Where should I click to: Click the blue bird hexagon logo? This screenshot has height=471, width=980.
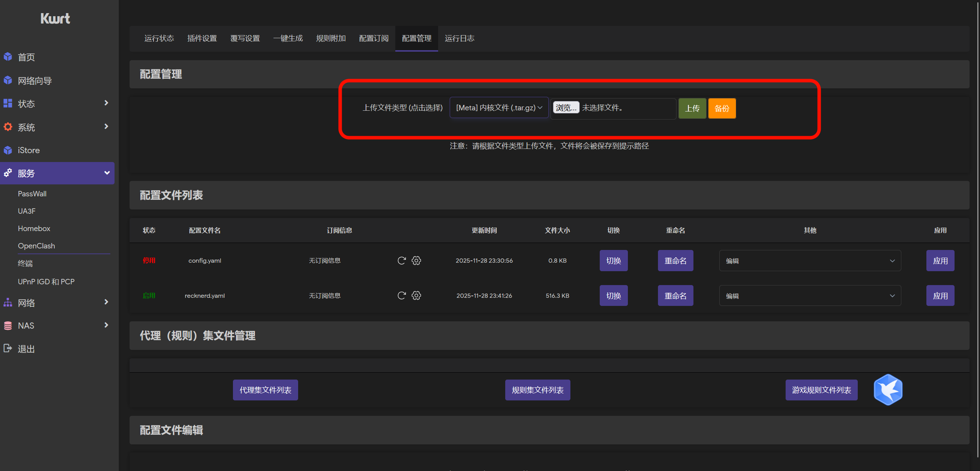888,390
